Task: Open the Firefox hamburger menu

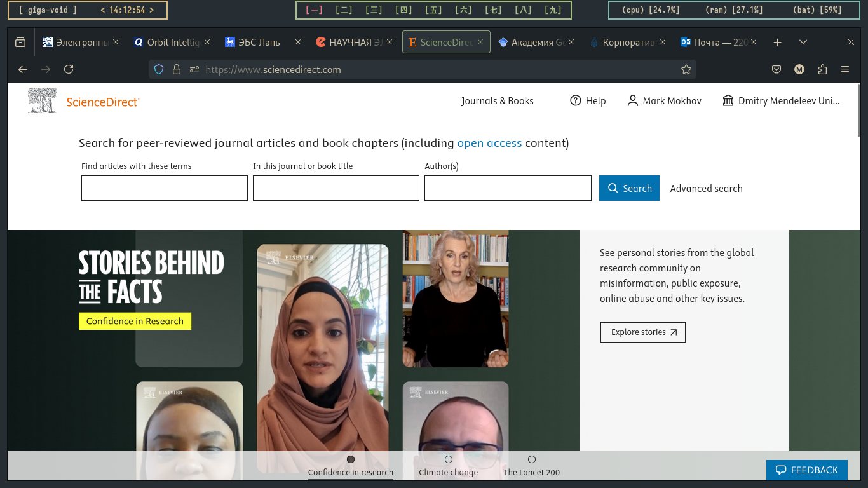Action: coord(845,69)
